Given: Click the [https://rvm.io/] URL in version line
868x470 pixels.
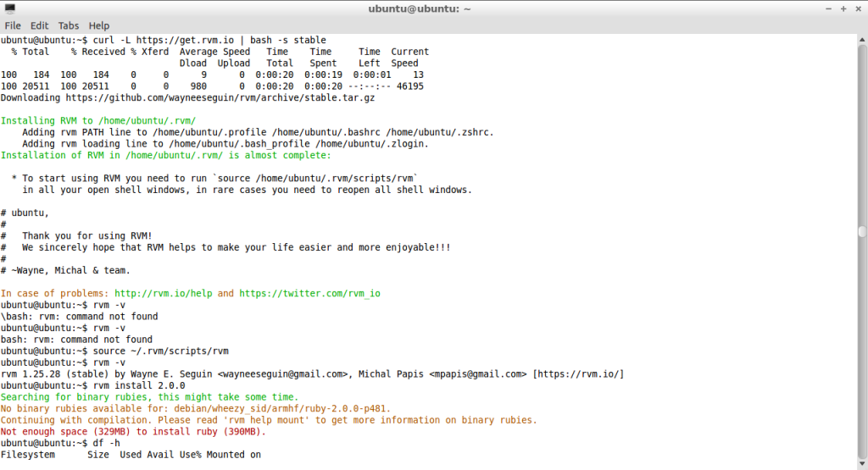Looking at the screenshot, I should coord(578,374).
